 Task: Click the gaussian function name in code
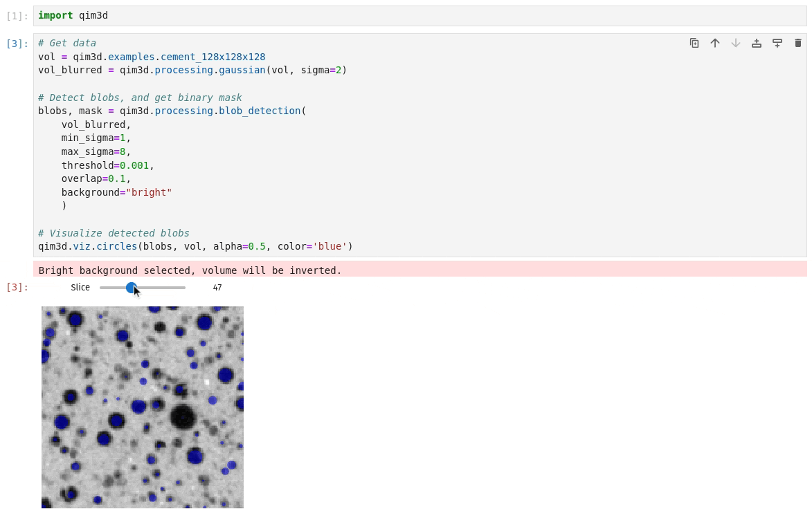(242, 70)
